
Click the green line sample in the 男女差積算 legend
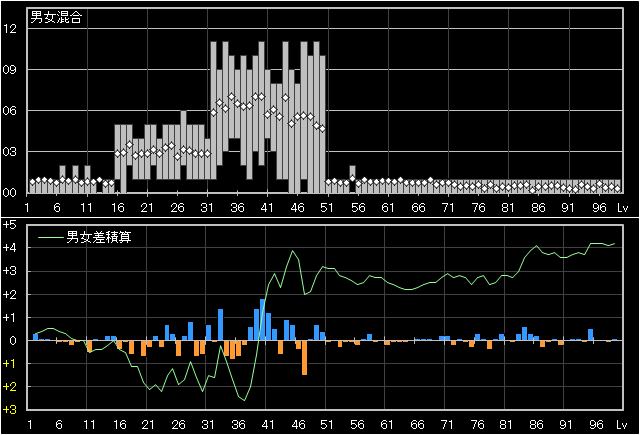[51, 237]
